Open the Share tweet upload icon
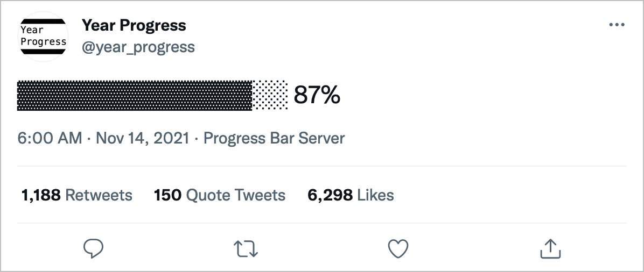644x272 pixels. [550, 248]
